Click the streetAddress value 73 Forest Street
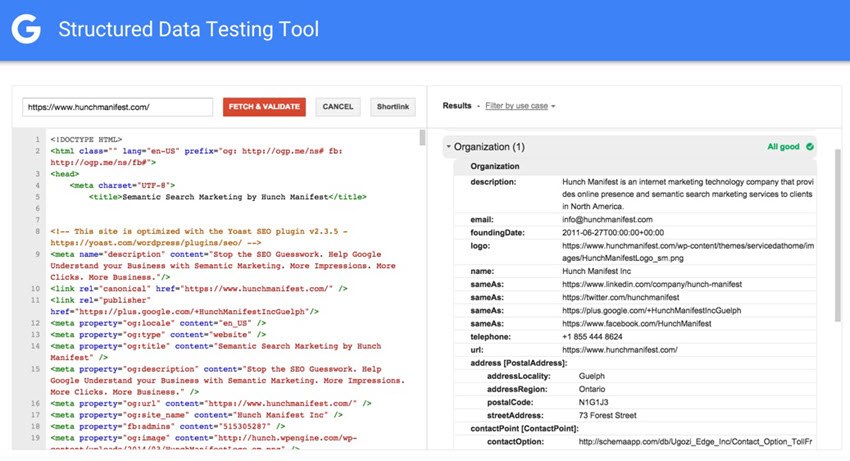The image size is (850, 461). point(607,415)
